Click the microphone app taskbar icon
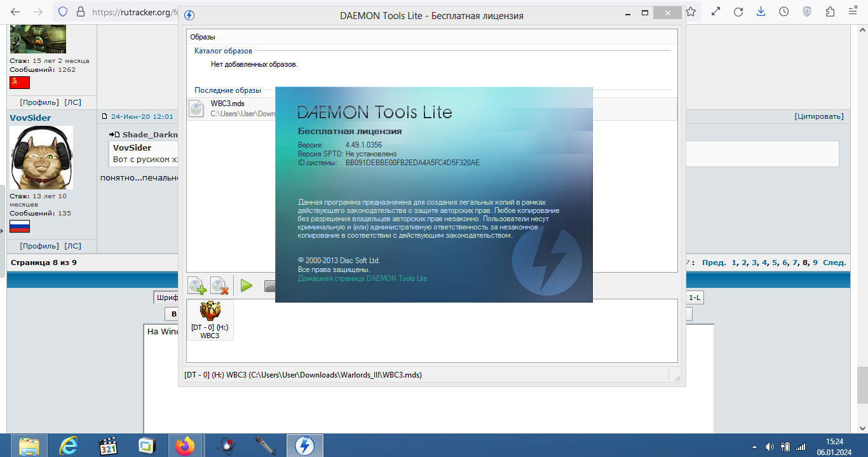This screenshot has width=868, height=457. point(264,446)
